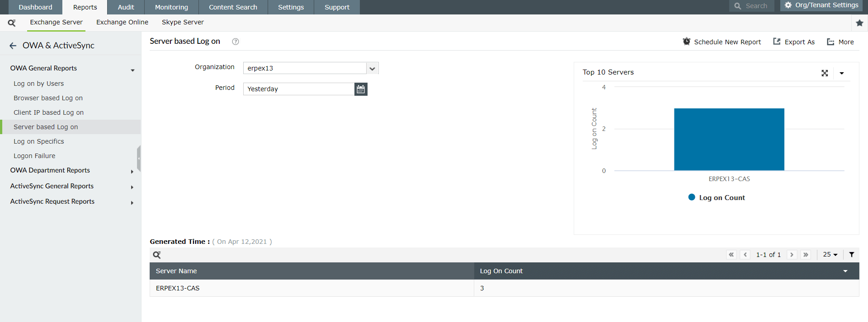Click the Org/Tenant Settings gear icon
This screenshot has width=868, height=322.
[788, 5]
